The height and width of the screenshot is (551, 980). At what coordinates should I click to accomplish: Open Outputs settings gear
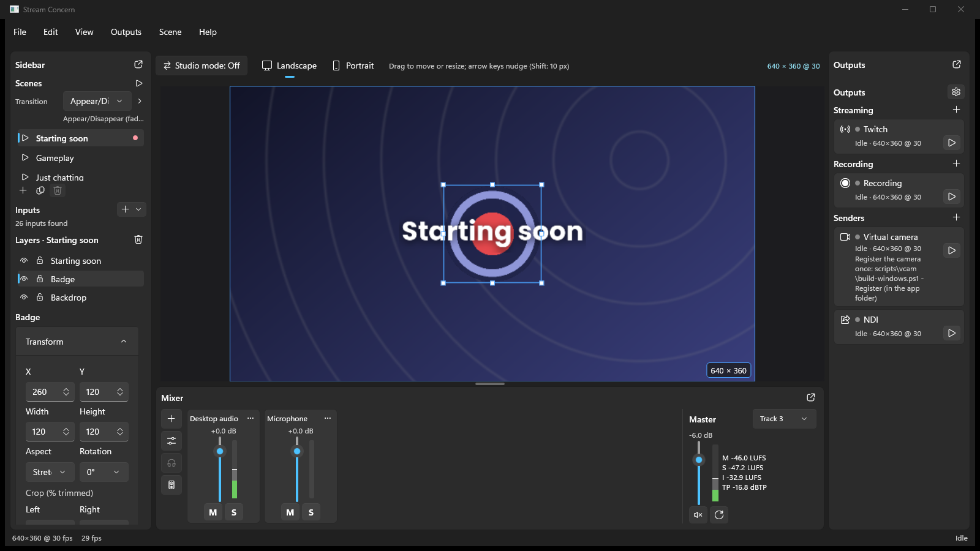956,92
